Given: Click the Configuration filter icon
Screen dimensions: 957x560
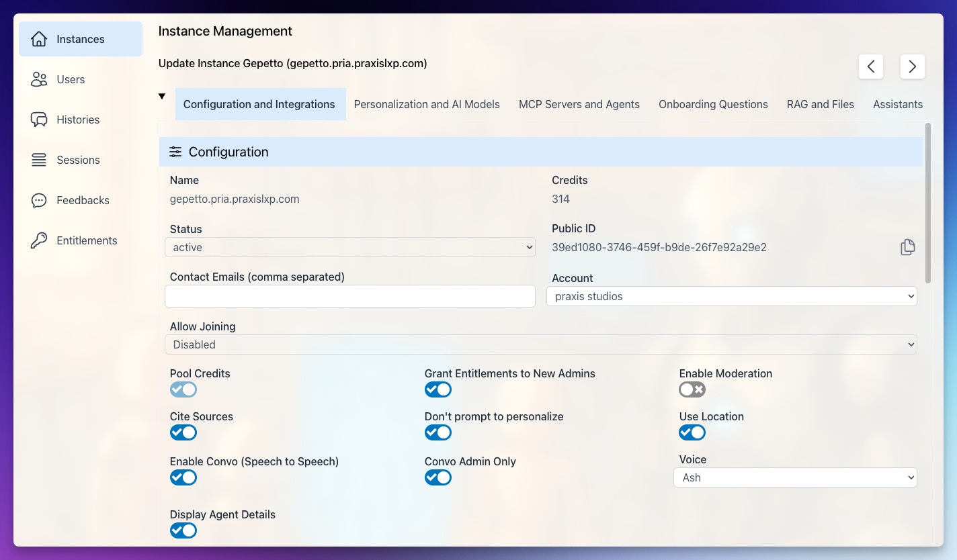Looking at the screenshot, I should point(175,152).
